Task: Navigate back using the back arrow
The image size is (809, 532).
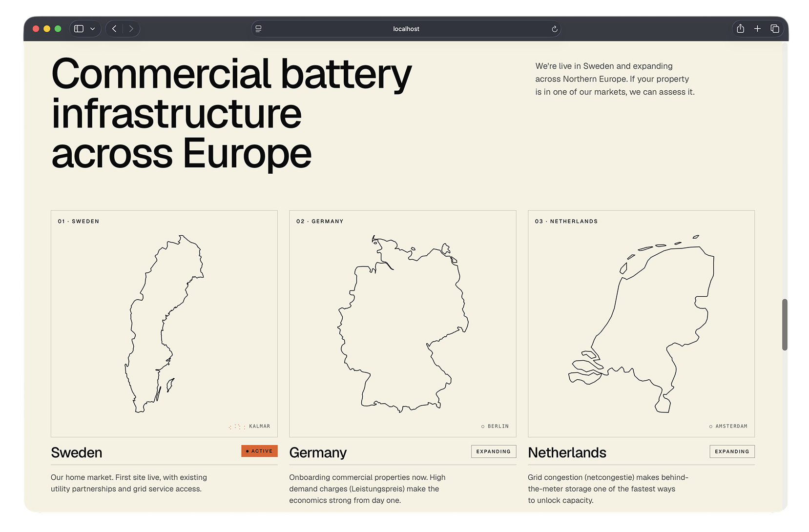Action: pos(114,28)
